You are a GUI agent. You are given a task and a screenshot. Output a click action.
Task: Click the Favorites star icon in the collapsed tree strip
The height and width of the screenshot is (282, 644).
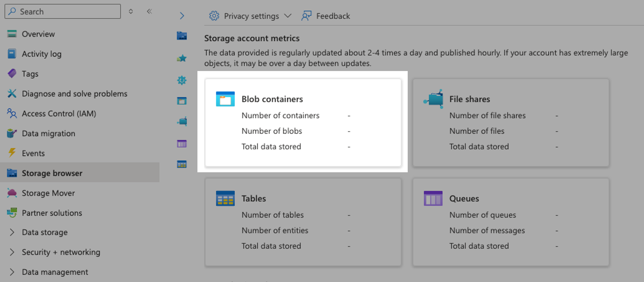182,58
